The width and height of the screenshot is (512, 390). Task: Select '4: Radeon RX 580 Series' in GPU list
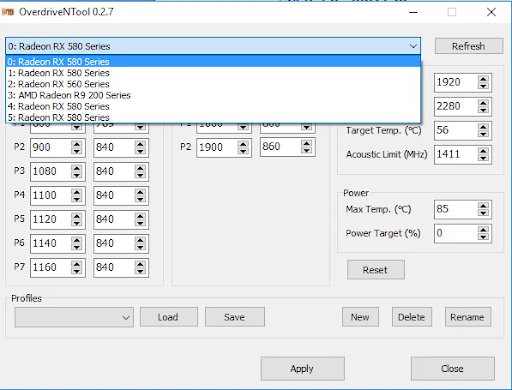[x=213, y=106]
